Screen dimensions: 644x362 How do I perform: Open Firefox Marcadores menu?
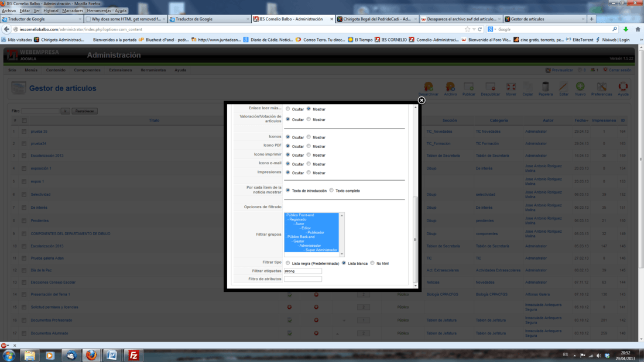73,11
